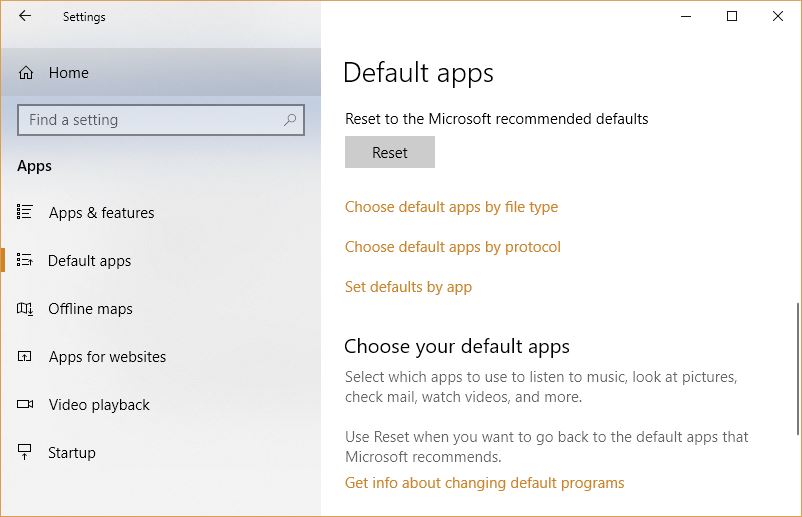The width and height of the screenshot is (802, 517).
Task: Click the vertical scrollbar on the right
Action: click(x=797, y=368)
